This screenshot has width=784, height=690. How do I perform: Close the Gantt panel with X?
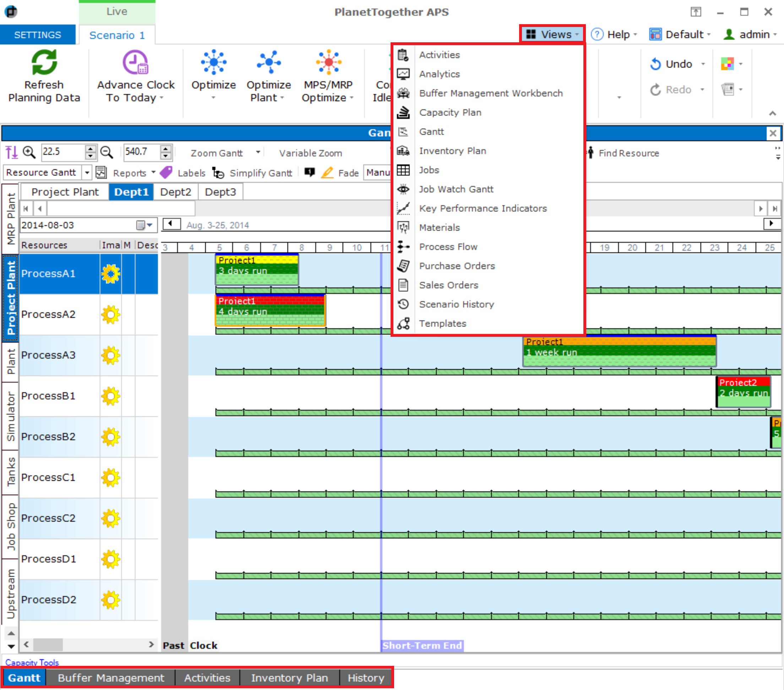(x=773, y=133)
